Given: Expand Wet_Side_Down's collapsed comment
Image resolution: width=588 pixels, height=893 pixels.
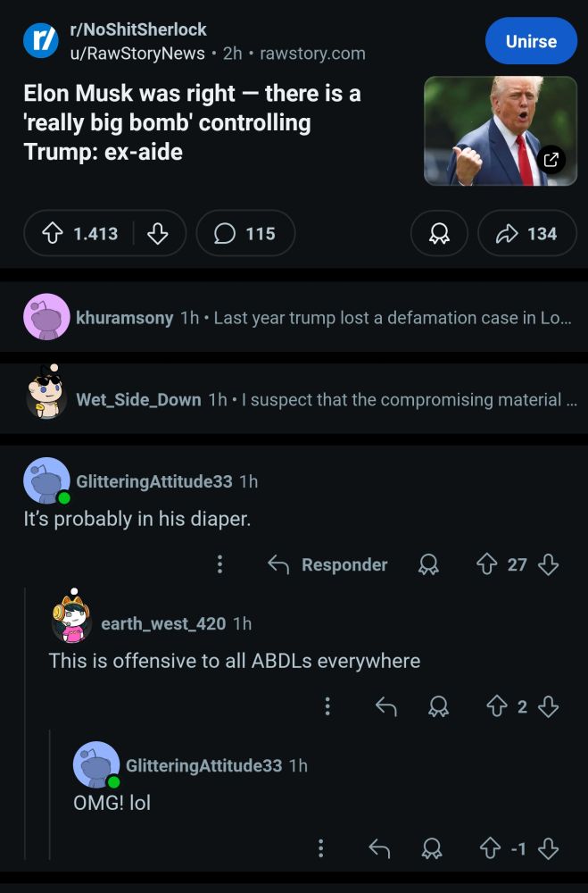Looking at the screenshot, I should tap(294, 399).
